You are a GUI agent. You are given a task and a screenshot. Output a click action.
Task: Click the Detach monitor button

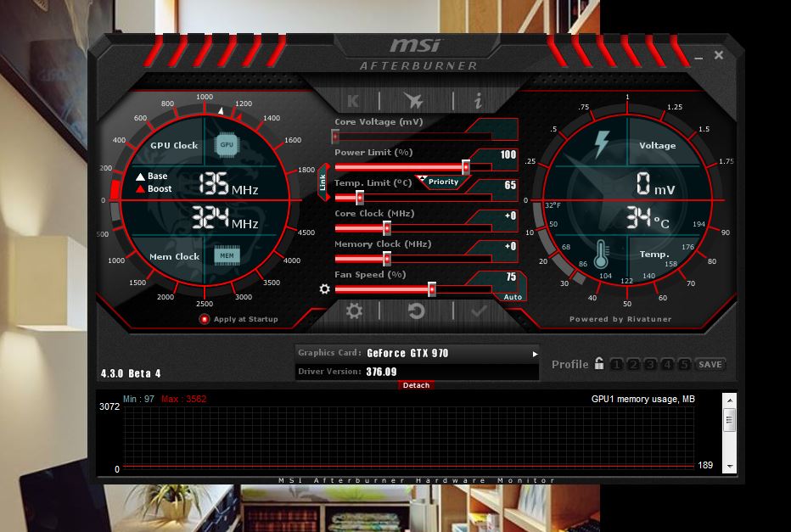point(416,385)
